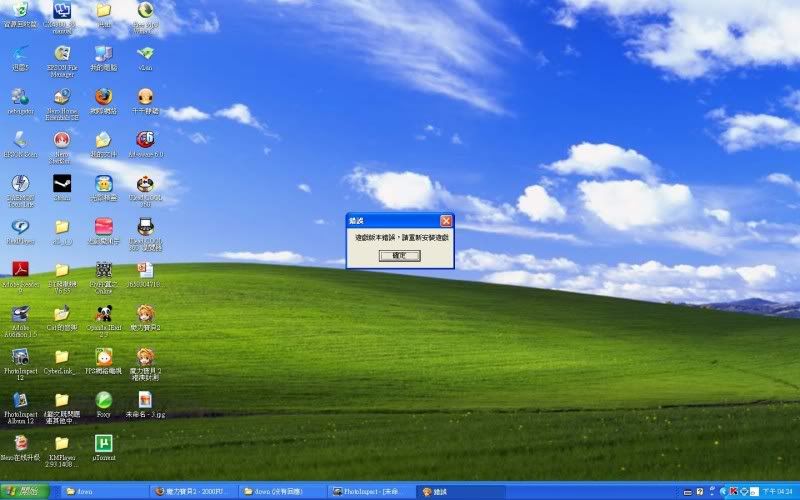
Task: Click the 確定 button in the error dialog
Action: click(399, 256)
